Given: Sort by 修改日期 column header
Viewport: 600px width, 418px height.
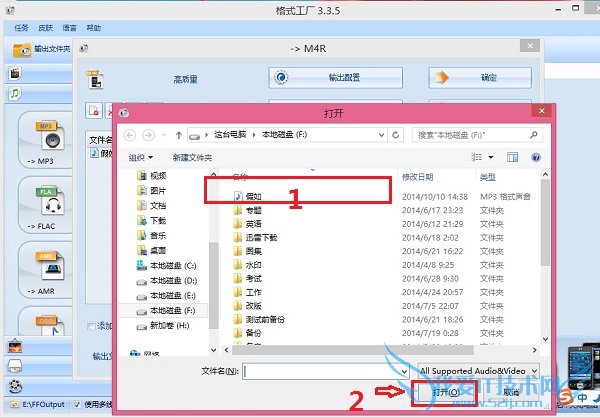Looking at the screenshot, I should (417, 177).
